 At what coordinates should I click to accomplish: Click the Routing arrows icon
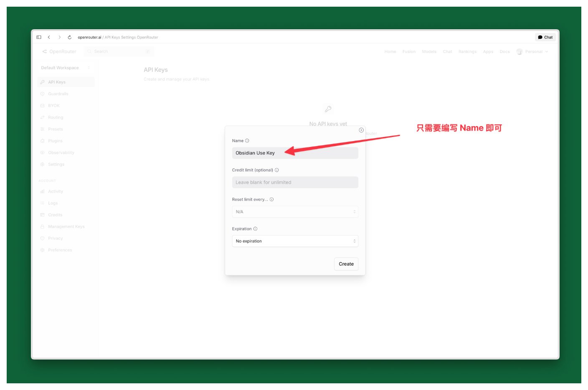42,117
